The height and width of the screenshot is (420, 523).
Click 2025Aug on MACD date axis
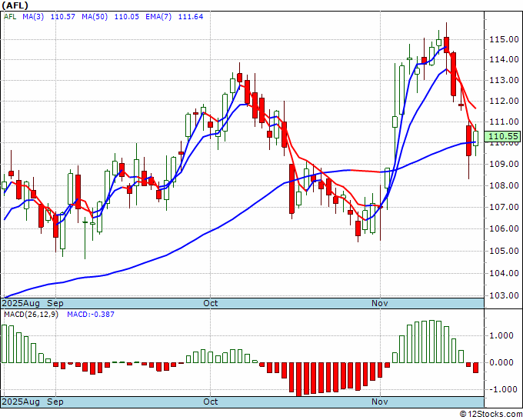tap(21, 402)
